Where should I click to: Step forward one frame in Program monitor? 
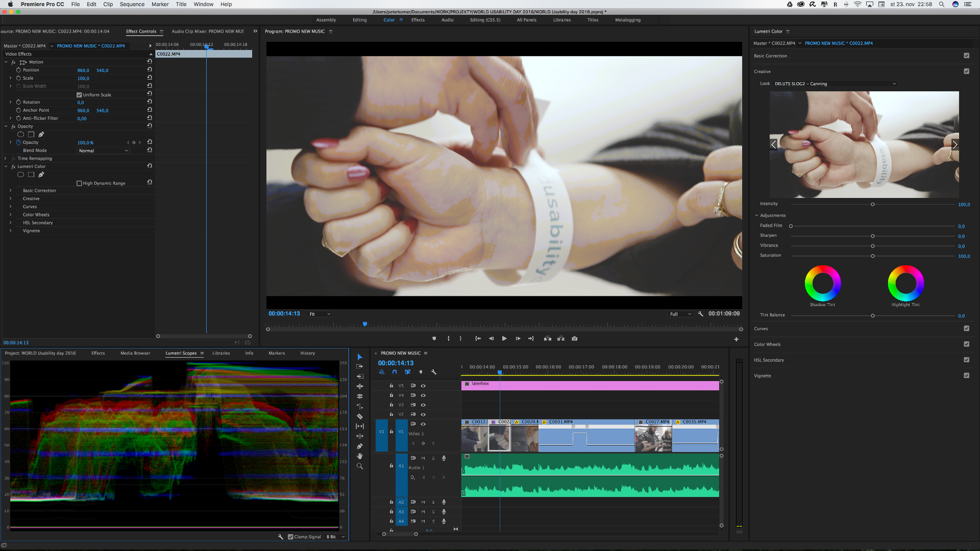click(x=518, y=339)
